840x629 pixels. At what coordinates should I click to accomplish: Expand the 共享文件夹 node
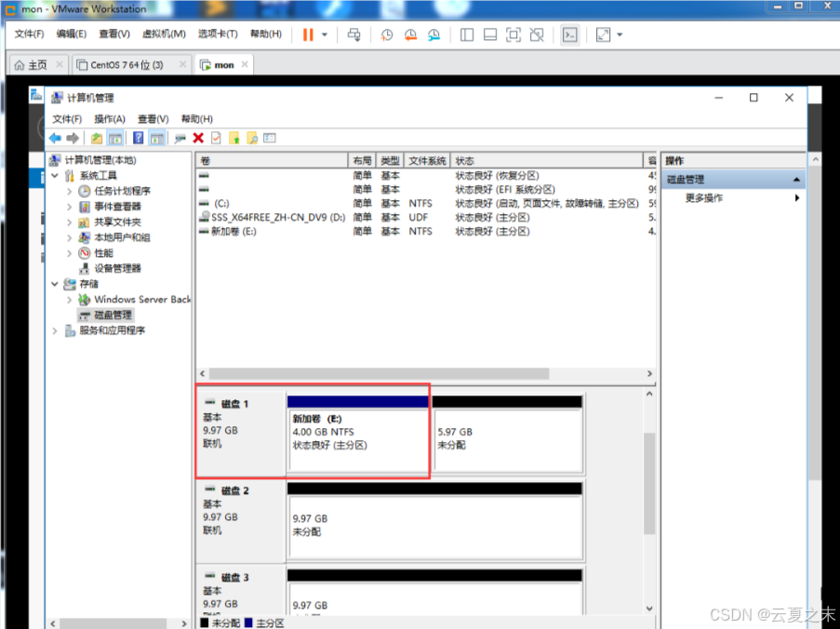(x=69, y=221)
